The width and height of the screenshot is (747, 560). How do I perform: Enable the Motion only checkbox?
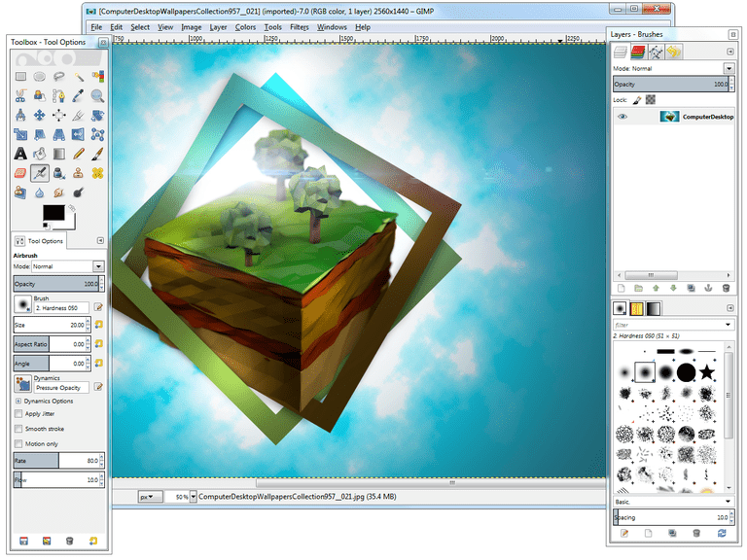pos(18,443)
